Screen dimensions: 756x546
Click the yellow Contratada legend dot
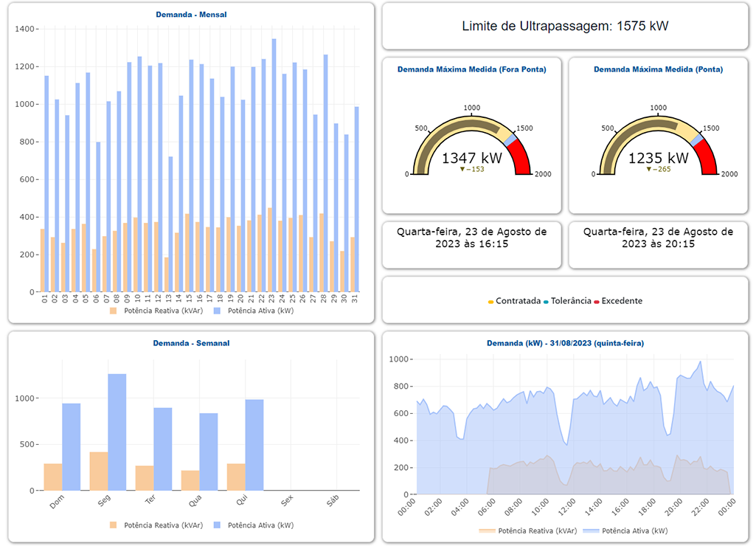[493, 301]
